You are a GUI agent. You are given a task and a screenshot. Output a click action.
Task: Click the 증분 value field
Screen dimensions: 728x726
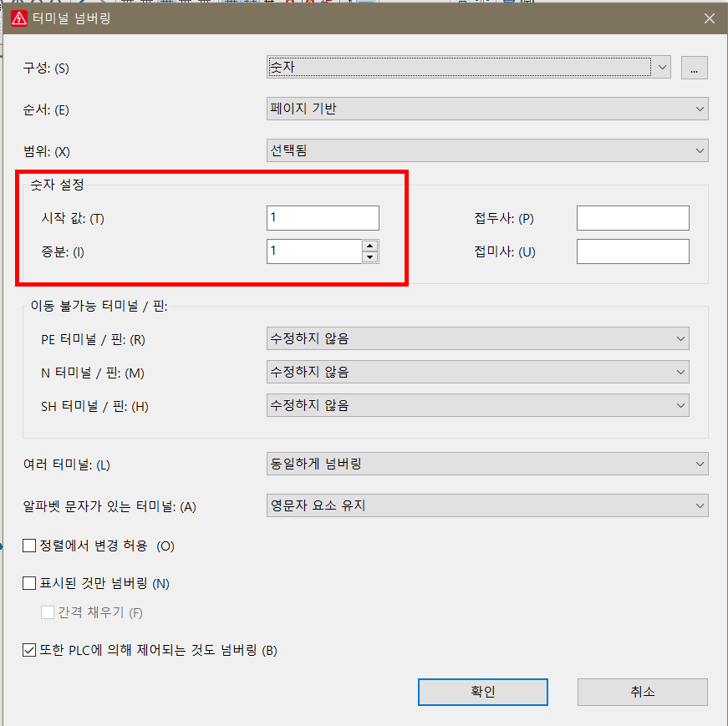tap(314, 251)
